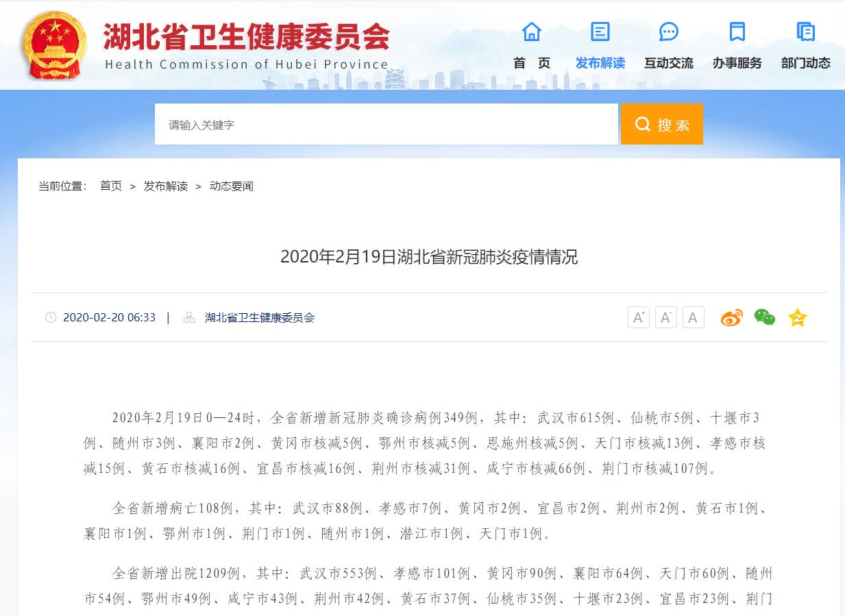845x616 pixels.
Task: Click the yellow star favorite icon
Action: pos(797,317)
